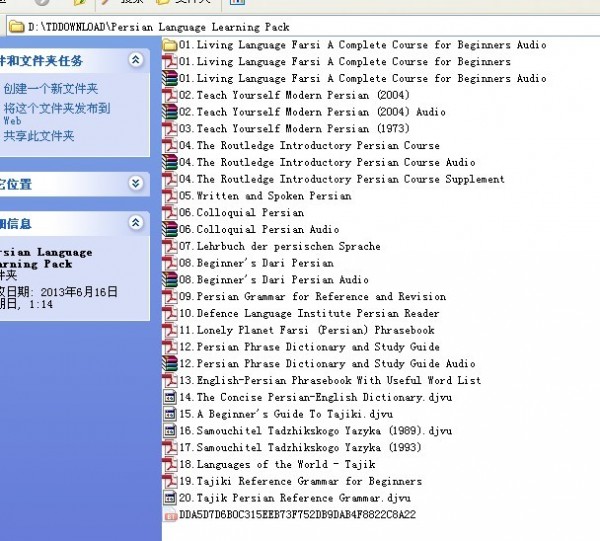Screen dimensions: 600x541
Task: Click 创建一个新文件夹 link
Action: tap(51, 89)
